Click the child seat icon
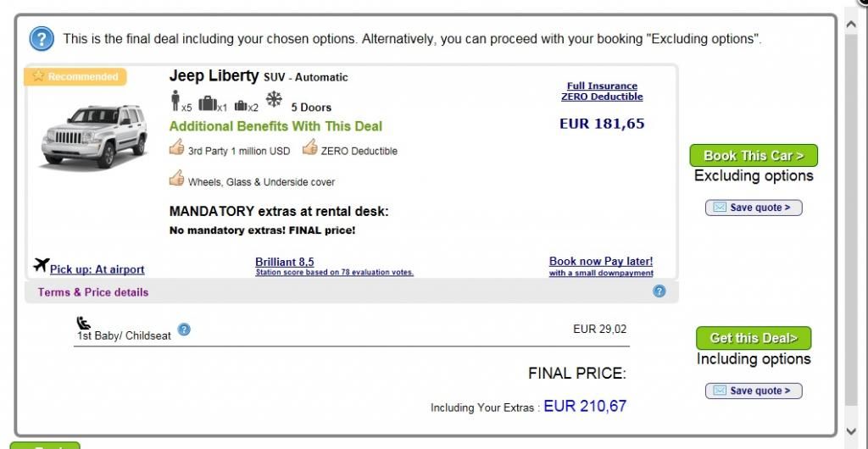The image size is (868, 449). 83,323
